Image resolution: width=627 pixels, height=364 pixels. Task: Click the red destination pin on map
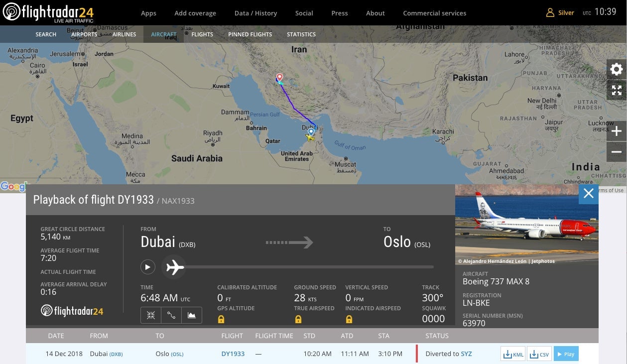[x=279, y=77]
